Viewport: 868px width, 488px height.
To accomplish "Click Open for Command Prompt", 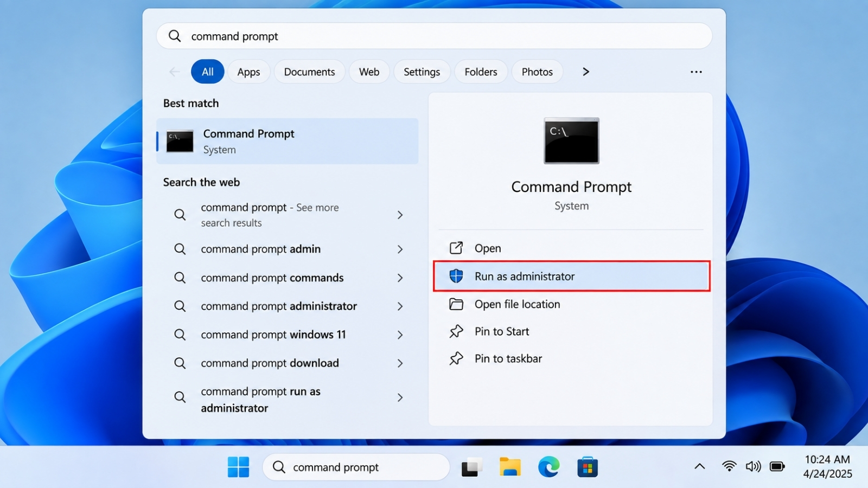I will [571, 248].
